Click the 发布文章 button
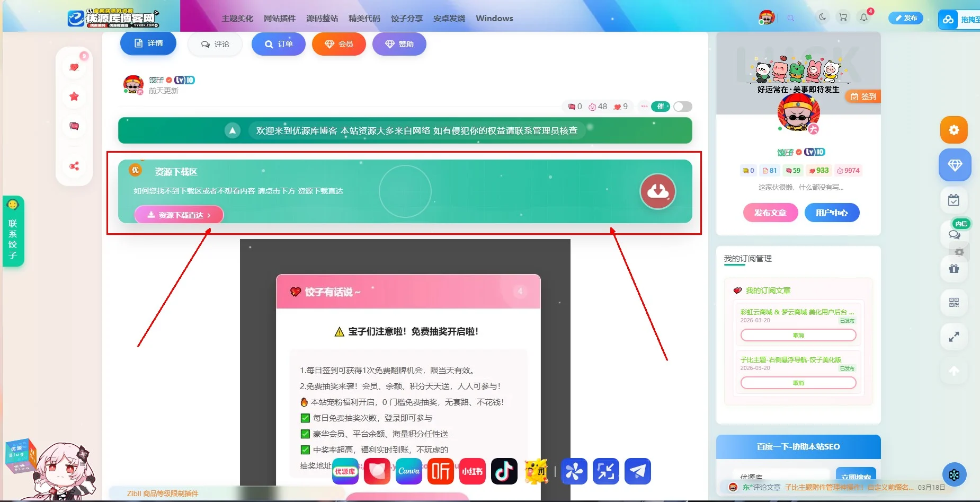980x502 pixels. click(x=770, y=213)
